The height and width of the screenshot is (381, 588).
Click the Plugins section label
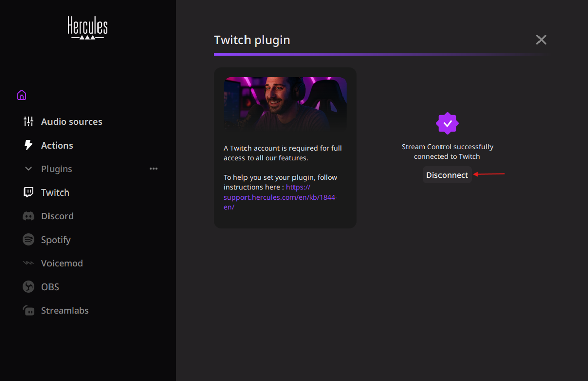tap(57, 169)
